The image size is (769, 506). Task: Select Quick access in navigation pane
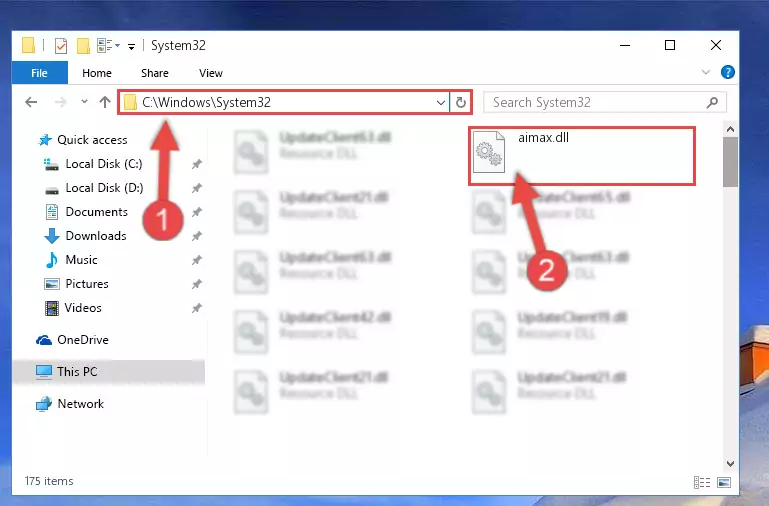(92, 140)
